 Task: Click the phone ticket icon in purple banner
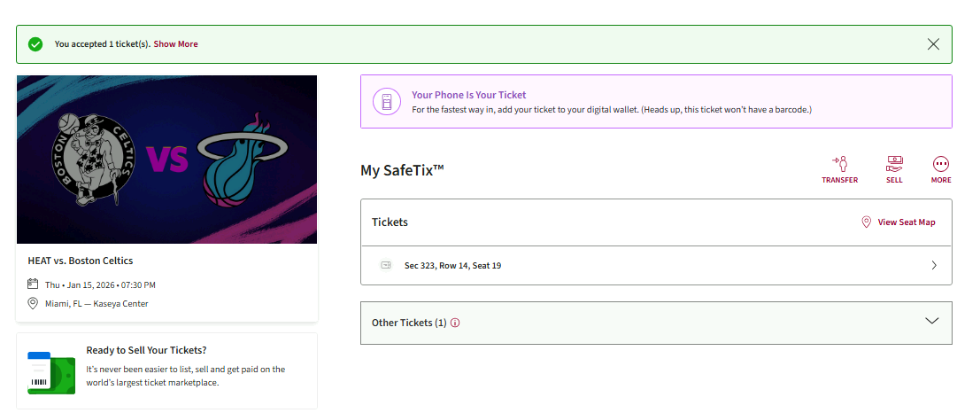(386, 102)
